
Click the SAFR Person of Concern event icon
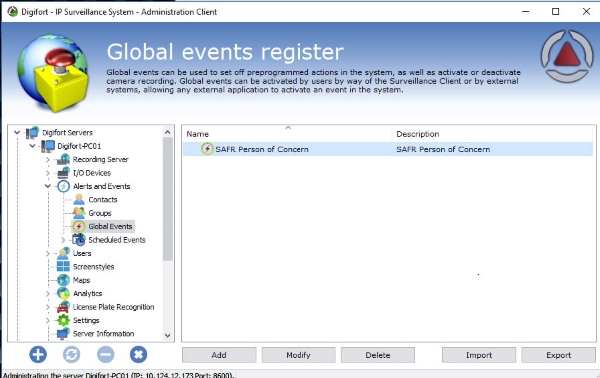(207, 149)
